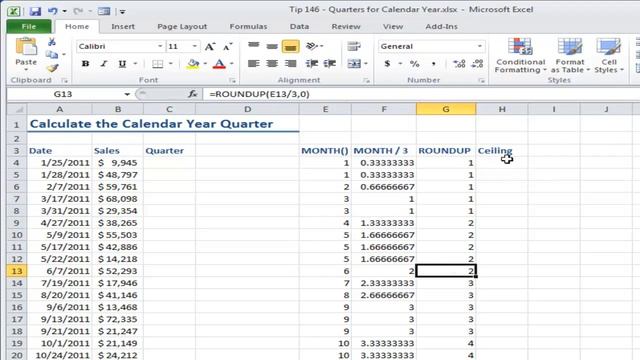
Task: Select column G header
Action: click(446, 109)
